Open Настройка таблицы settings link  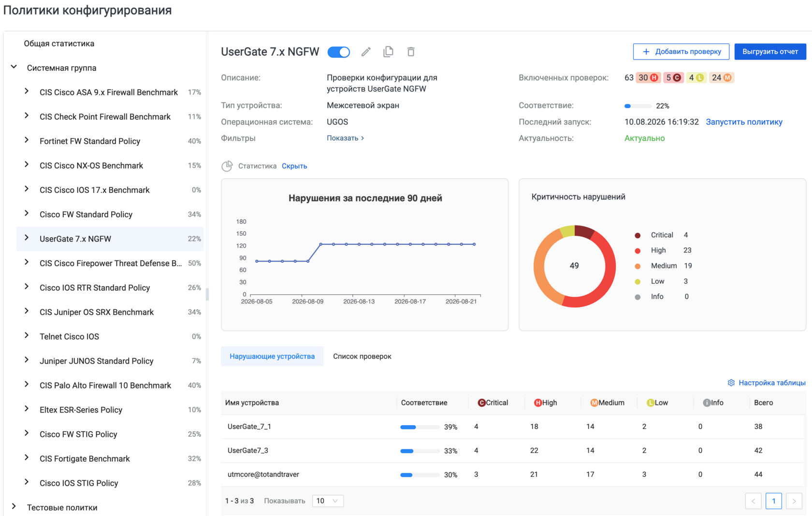[x=772, y=383]
